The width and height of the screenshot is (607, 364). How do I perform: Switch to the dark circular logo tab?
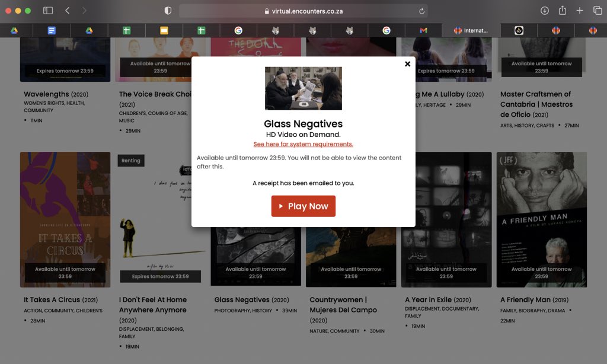click(x=519, y=30)
